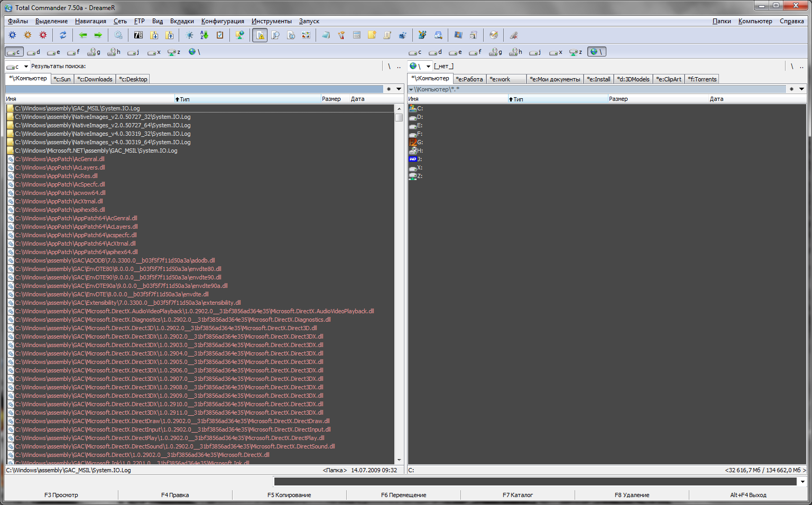Click the pack files folder icon with down arrow
The height and width of the screenshot is (505, 812).
click(154, 35)
